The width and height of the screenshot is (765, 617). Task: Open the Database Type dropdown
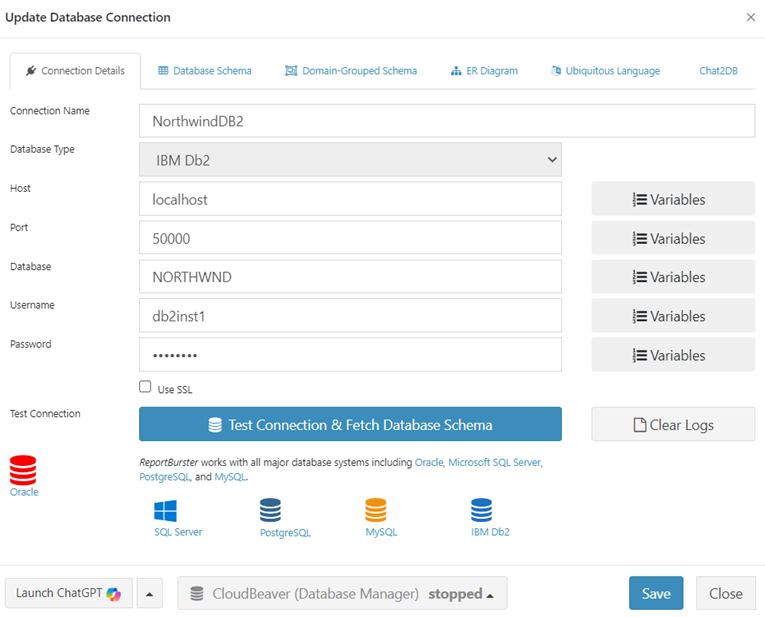350,159
